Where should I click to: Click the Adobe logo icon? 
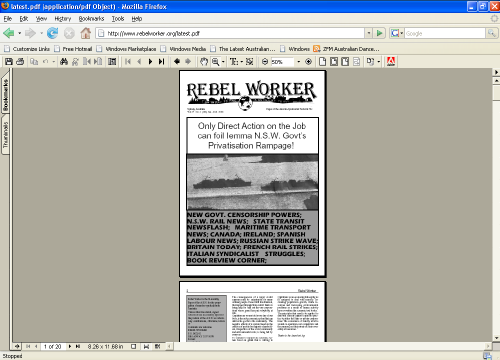point(391,62)
